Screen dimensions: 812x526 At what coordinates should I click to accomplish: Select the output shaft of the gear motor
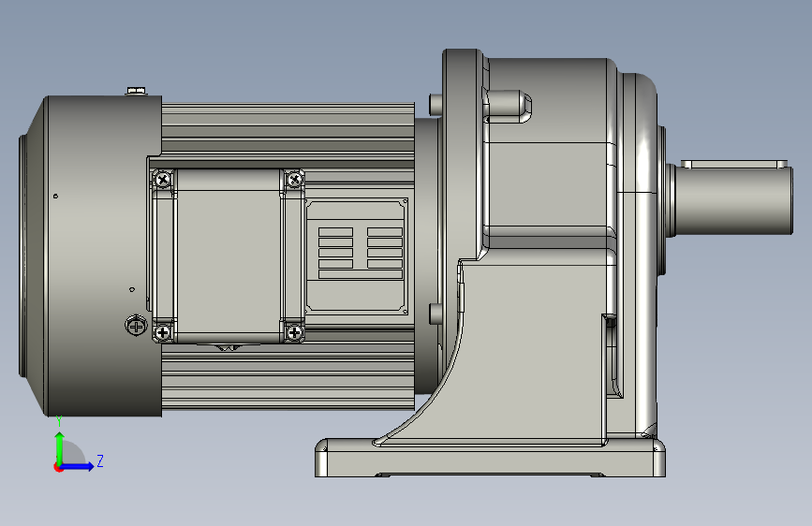[x=733, y=201]
